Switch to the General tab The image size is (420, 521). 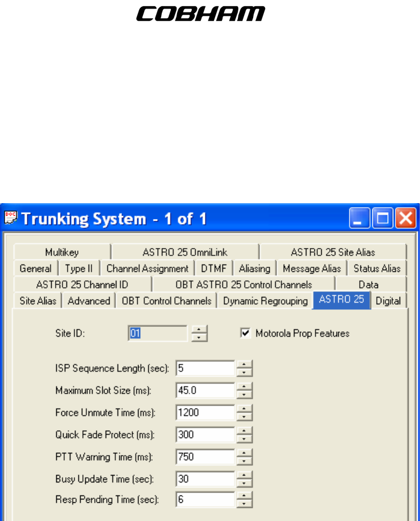pos(36,268)
